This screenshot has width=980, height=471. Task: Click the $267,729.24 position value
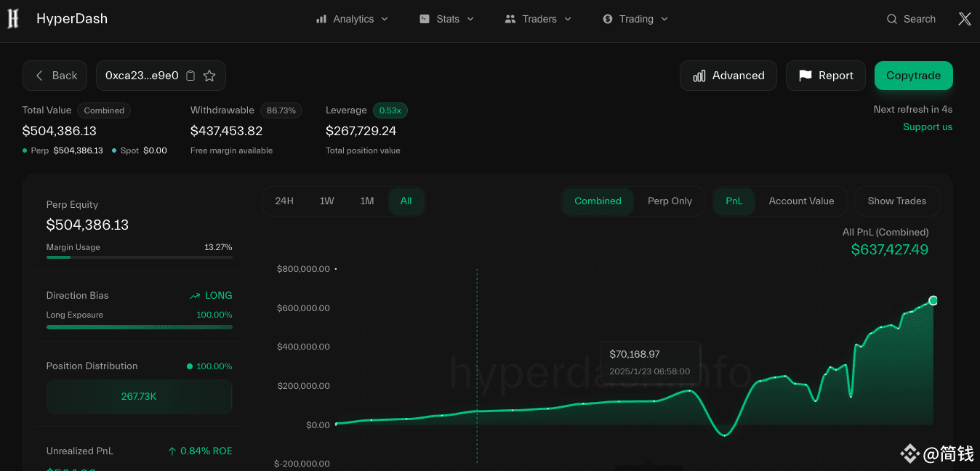(x=361, y=132)
